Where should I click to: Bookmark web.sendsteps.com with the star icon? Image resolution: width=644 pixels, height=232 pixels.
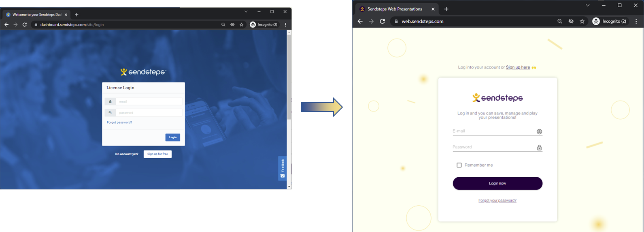(x=582, y=21)
